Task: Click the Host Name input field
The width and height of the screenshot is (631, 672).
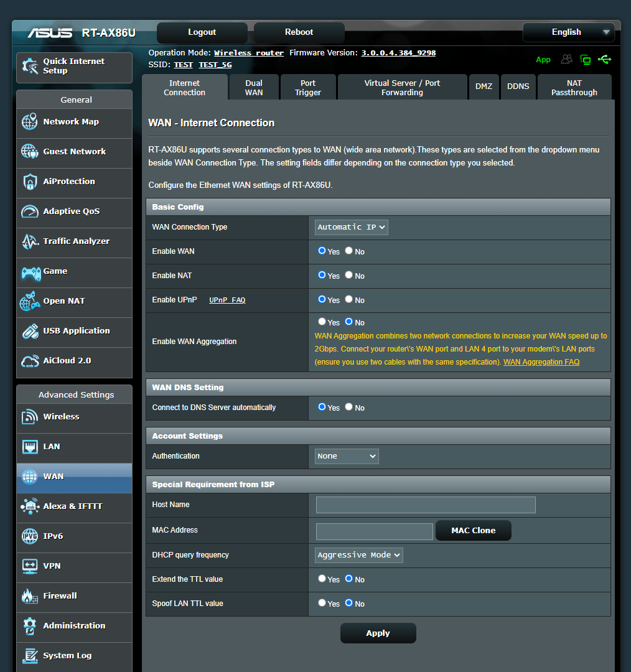Action: coord(426,505)
